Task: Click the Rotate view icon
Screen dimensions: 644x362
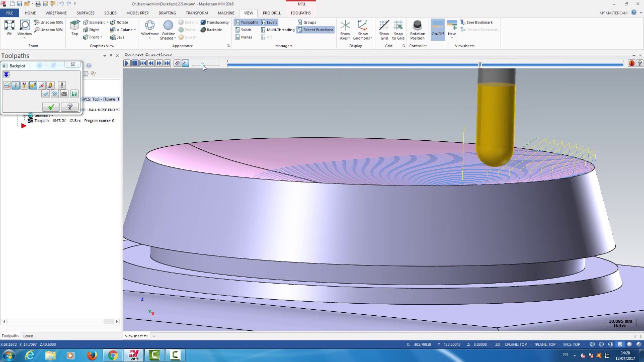Action: click(119, 23)
